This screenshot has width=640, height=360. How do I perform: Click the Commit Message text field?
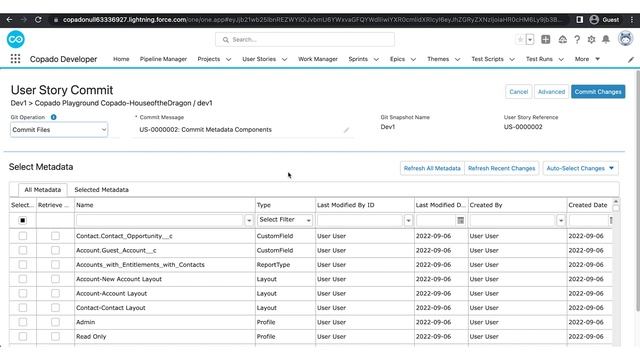coord(243,130)
